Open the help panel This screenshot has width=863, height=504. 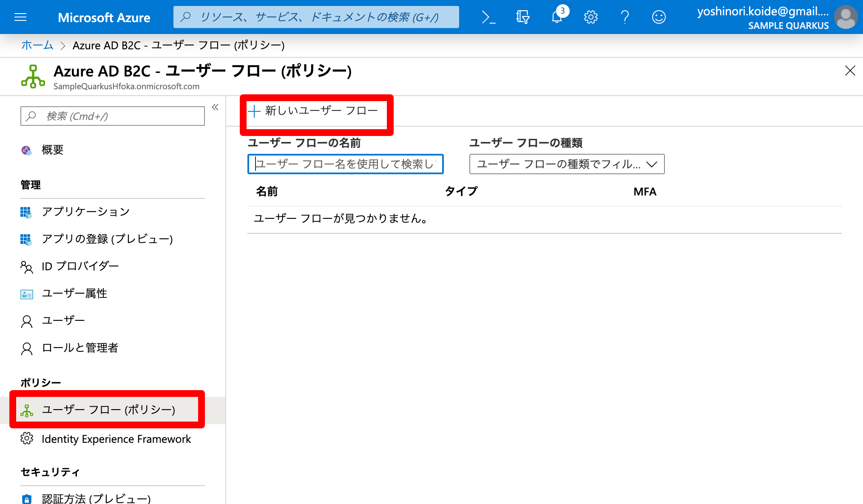625,17
